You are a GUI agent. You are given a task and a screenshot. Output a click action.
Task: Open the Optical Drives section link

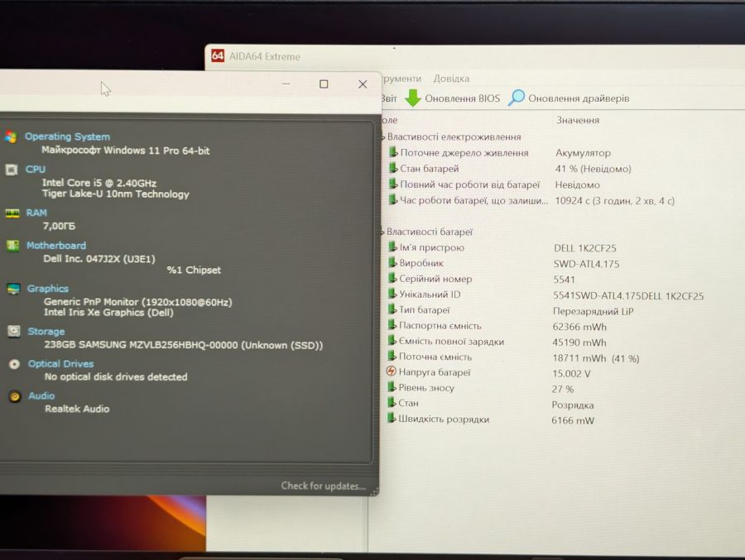pyautogui.click(x=60, y=364)
